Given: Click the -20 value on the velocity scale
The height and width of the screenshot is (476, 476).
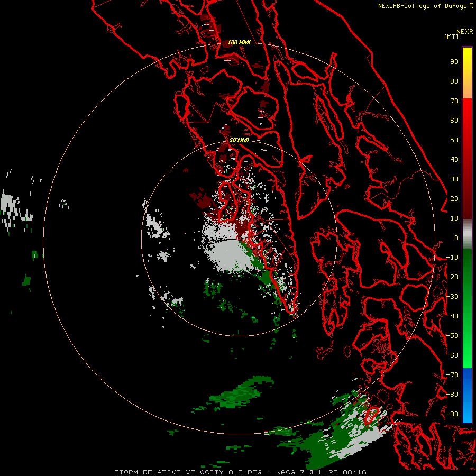Looking at the screenshot, I should pyautogui.click(x=452, y=277).
